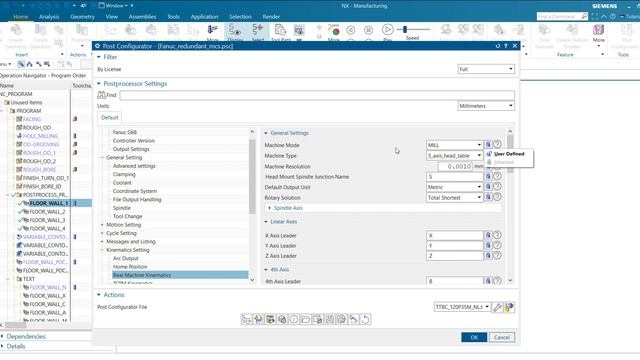Open the Render ribbon tab
The image size is (640, 360).
click(x=271, y=17)
